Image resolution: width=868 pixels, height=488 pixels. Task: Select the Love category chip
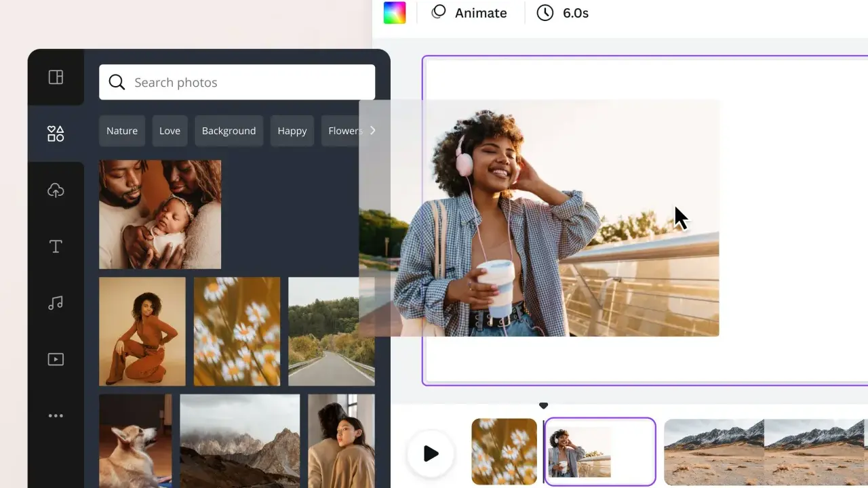(170, 131)
